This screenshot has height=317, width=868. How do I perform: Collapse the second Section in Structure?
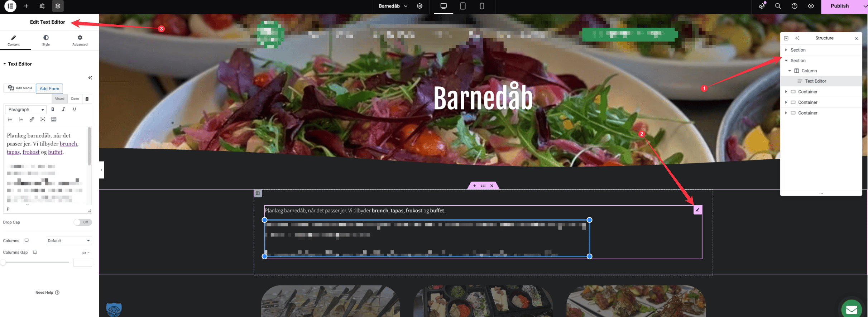pos(786,61)
